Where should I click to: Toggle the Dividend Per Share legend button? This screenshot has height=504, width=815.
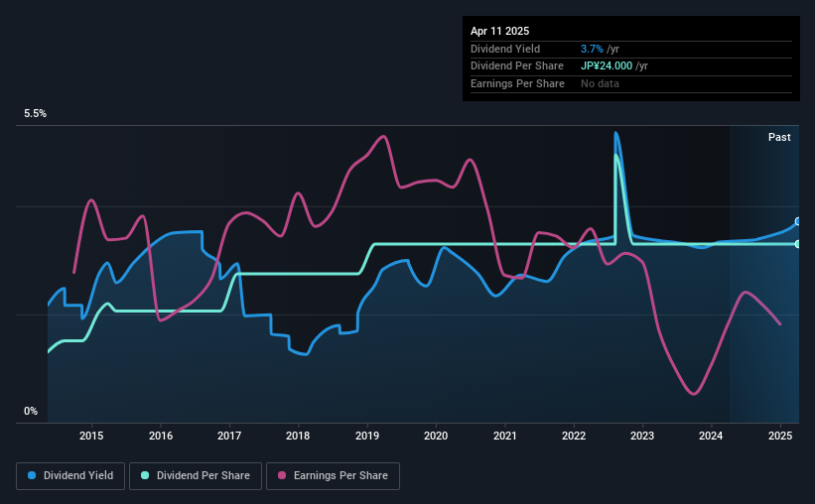point(196,476)
